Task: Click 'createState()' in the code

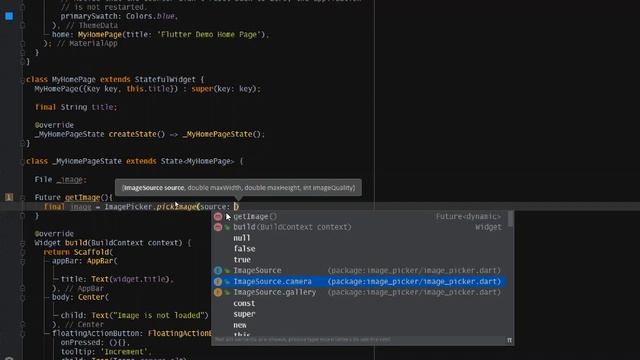Action: tap(137, 134)
